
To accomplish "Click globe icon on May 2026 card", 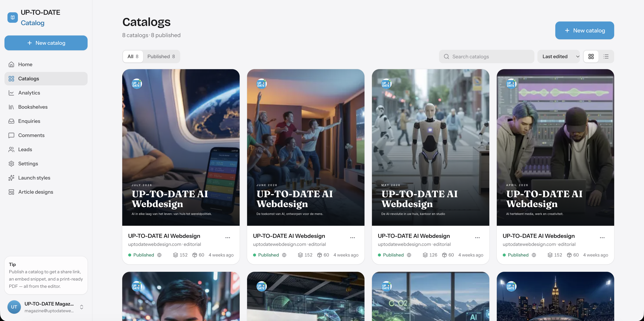I will 409,255.
